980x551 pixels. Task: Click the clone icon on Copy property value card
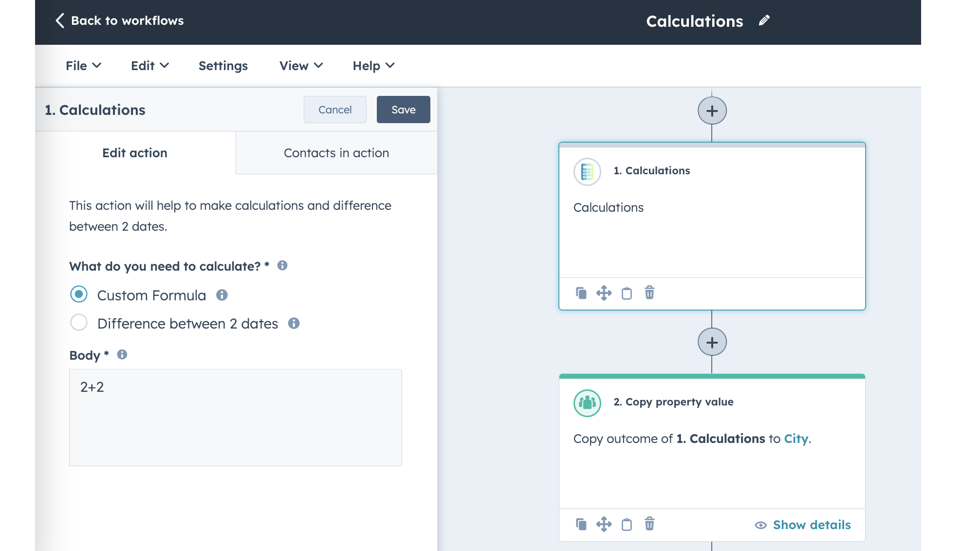tap(581, 524)
